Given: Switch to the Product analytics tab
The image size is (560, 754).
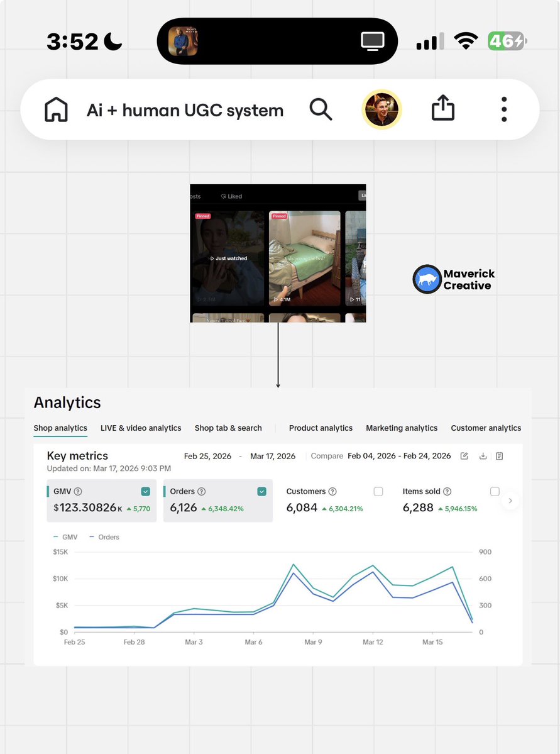Looking at the screenshot, I should (x=321, y=428).
